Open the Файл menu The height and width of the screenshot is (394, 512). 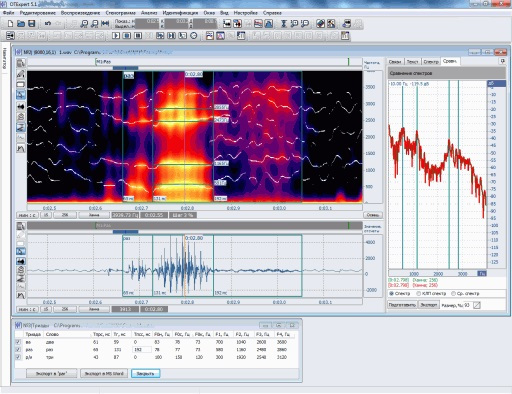pos(8,13)
